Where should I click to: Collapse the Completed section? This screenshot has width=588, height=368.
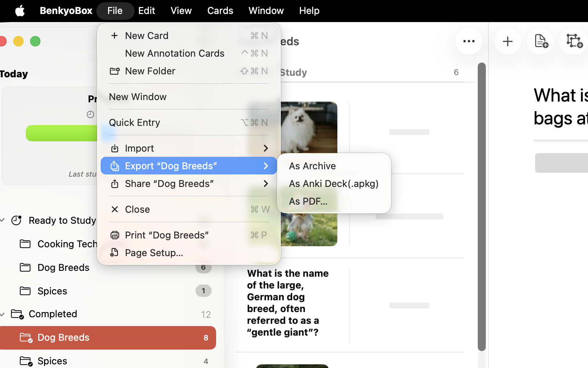coord(3,314)
